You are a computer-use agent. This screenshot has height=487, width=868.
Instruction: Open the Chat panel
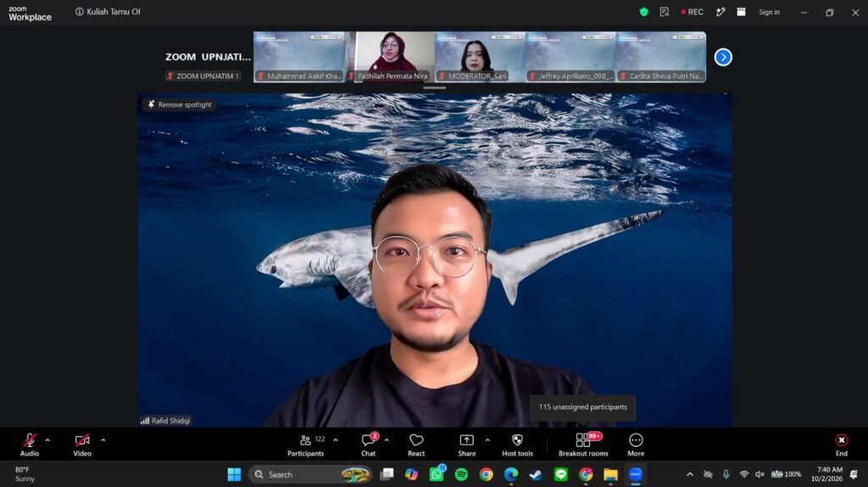[x=368, y=445]
